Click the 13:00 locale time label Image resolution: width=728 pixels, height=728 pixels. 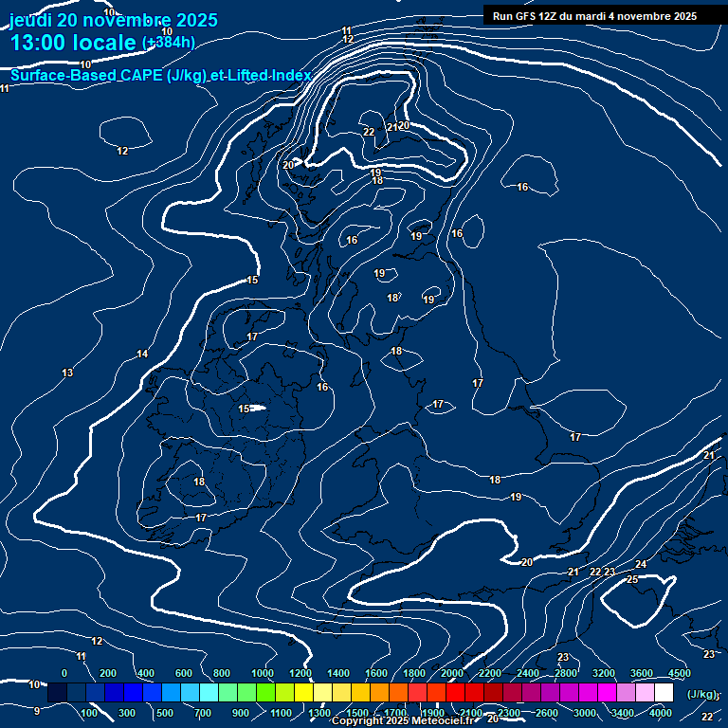74,43
